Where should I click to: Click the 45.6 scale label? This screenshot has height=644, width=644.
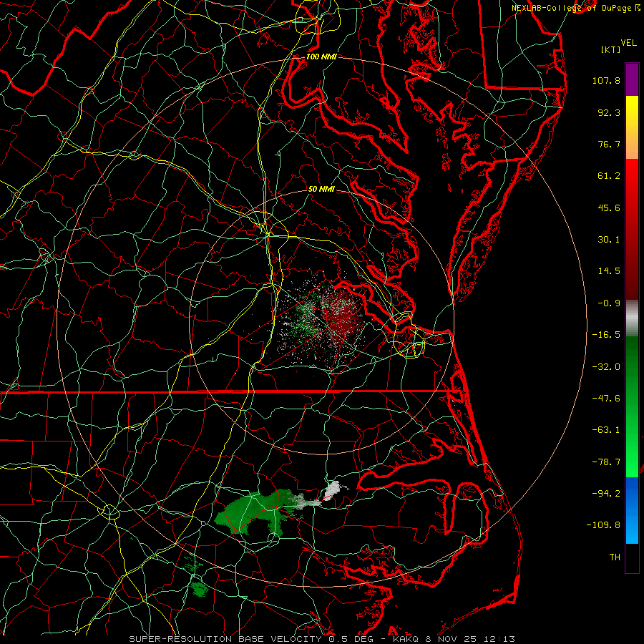click(609, 208)
